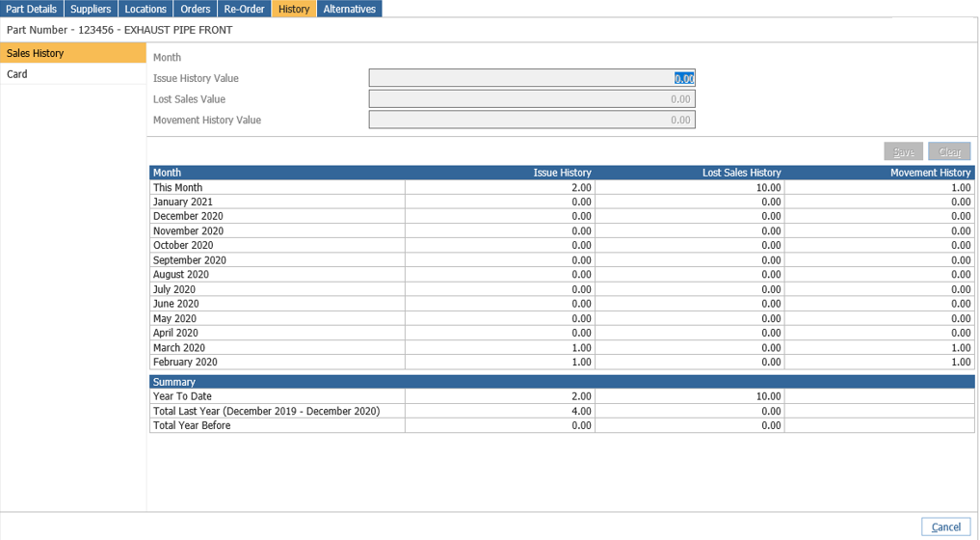The width and height of the screenshot is (980, 540).
Task: Click the Lost Sales History column header
Action: 741,173
